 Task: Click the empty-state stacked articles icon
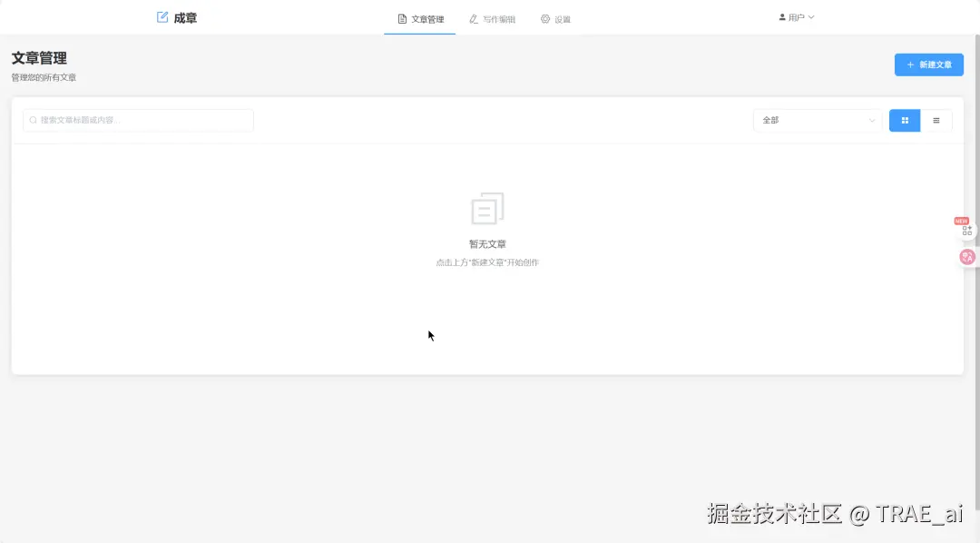(487, 208)
